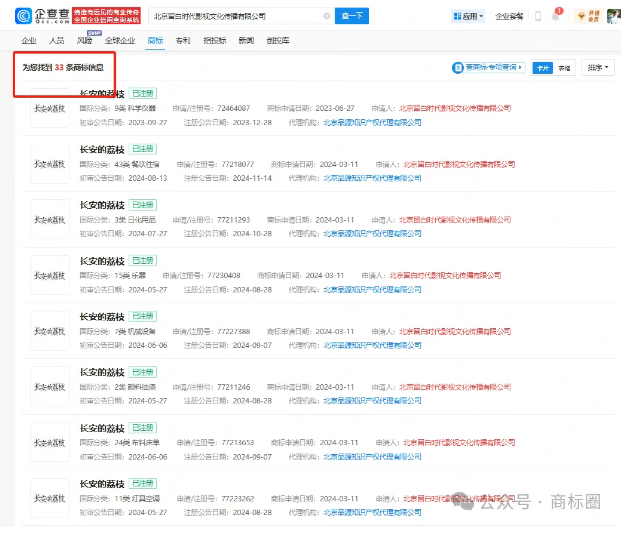Switch to 卡片 card view

point(541,68)
